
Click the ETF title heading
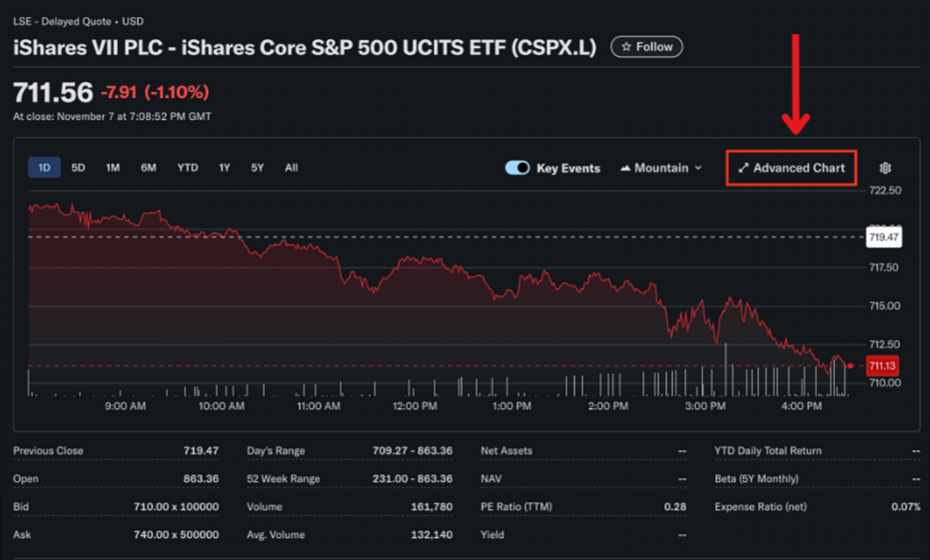[x=305, y=47]
